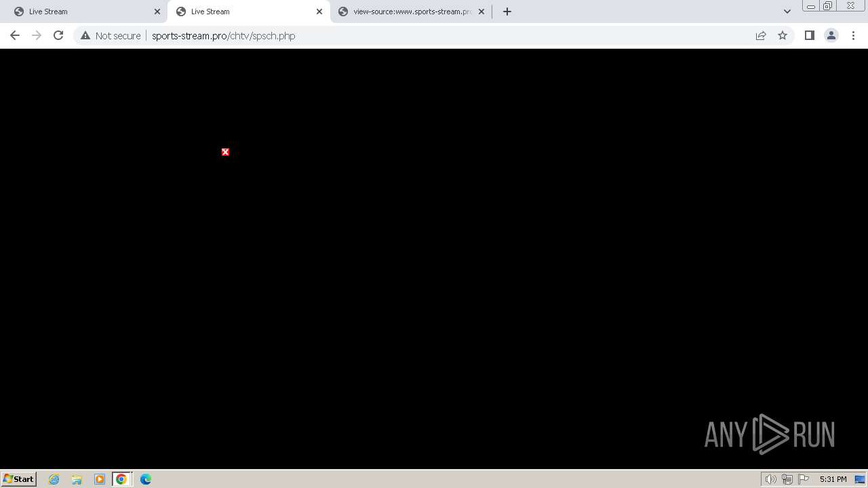
Task: Close the view-source tab
Action: pyautogui.click(x=481, y=12)
